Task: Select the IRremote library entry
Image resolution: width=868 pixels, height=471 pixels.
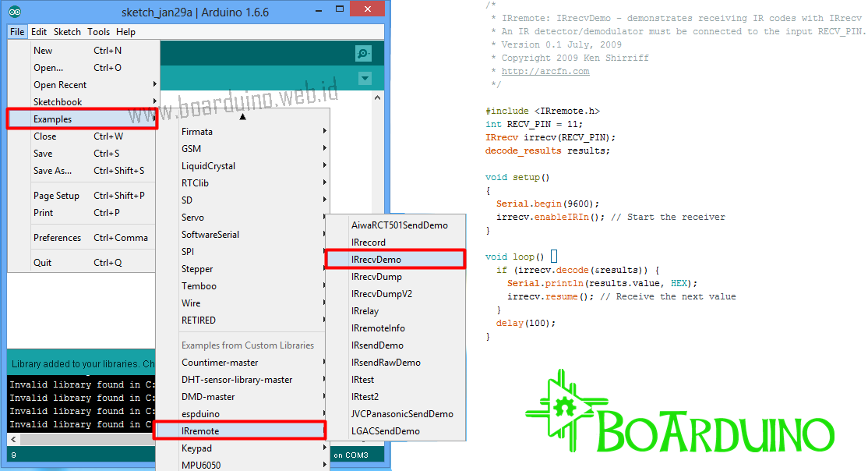Action: click(x=240, y=431)
